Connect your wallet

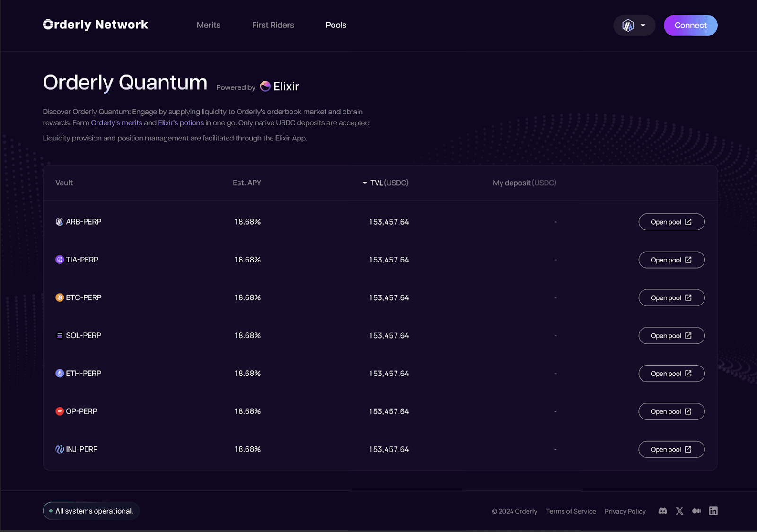click(x=690, y=26)
